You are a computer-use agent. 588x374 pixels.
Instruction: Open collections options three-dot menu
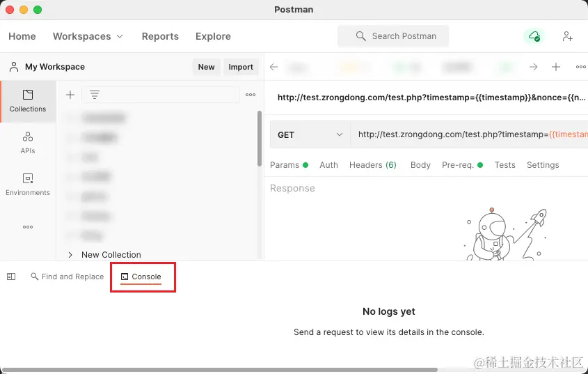click(251, 95)
